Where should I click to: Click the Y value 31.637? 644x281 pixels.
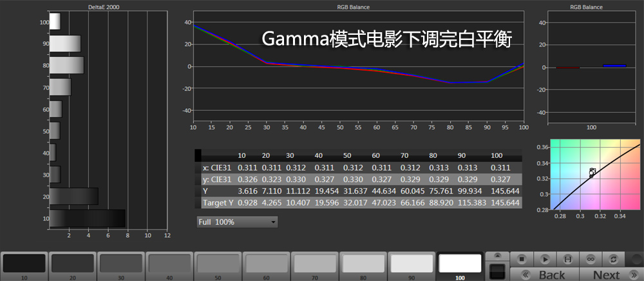point(355,191)
